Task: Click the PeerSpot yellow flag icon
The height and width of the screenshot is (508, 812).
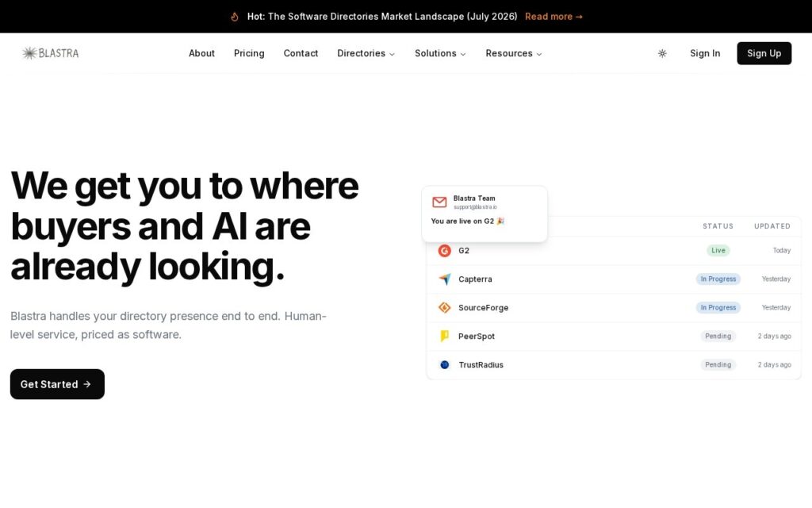Action: (444, 336)
